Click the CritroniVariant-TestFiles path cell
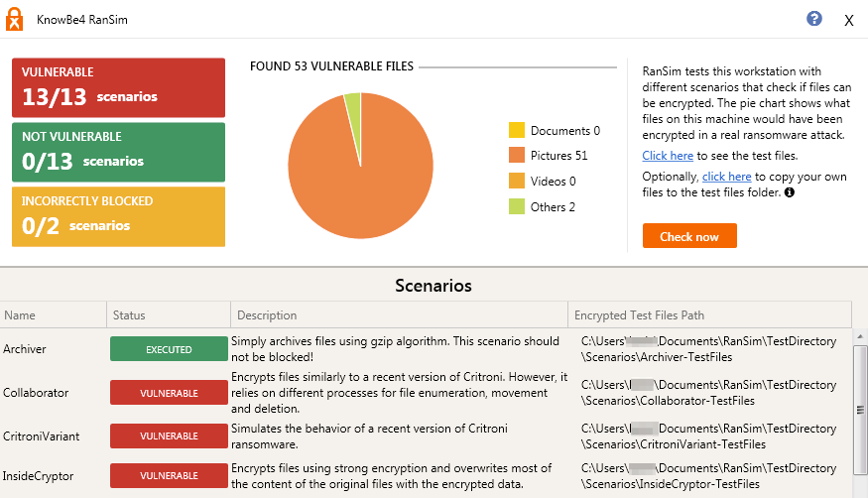The height and width of the screenshot is (498, 868). point(708,436)
